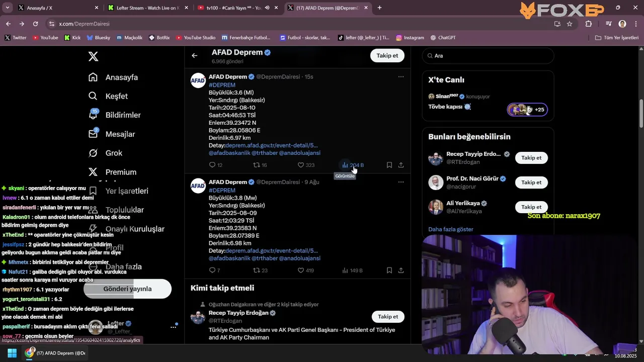Click the browser back arrow
644x362 pixels.
8,24
